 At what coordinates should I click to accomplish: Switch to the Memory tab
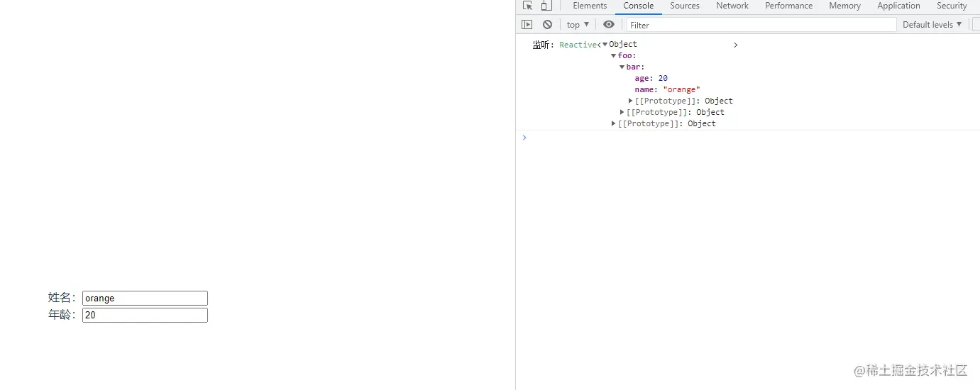[x=844, y=6]
